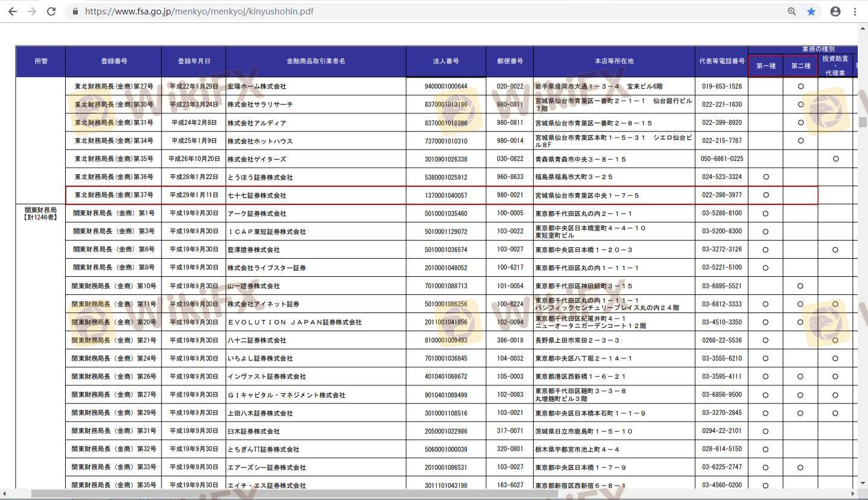The height and width of the screenshot is (500, 868).
Task: Click registration date 平成29年1月11日
Action: (194, 195)
